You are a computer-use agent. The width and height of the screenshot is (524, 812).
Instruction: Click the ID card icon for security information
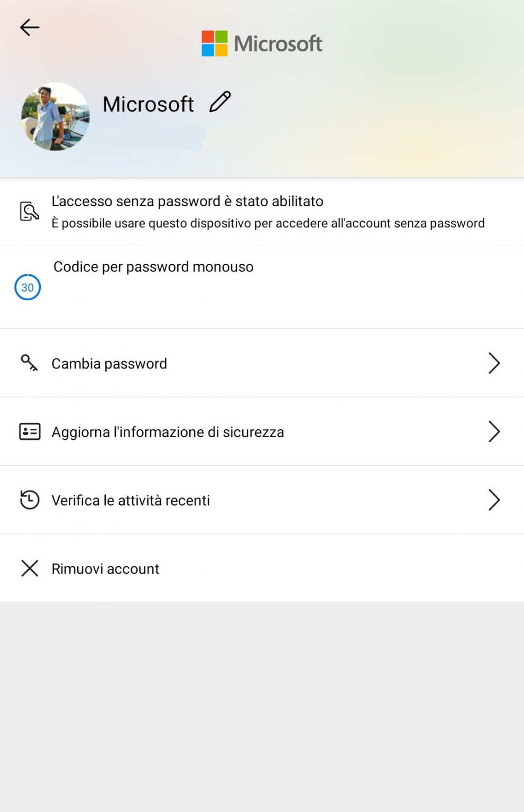[x=29, y=431]
